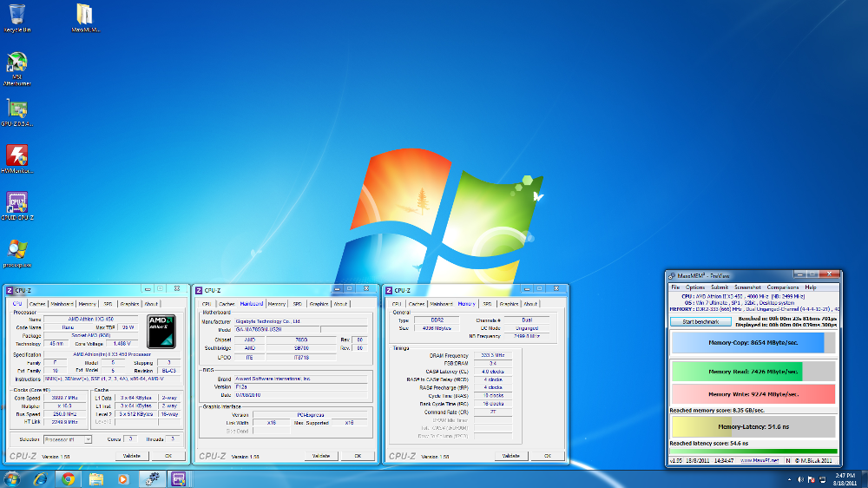This screenshot has width=868, height=488.
Task: Open the Processor selection dropdown
Action: point(68,439)
